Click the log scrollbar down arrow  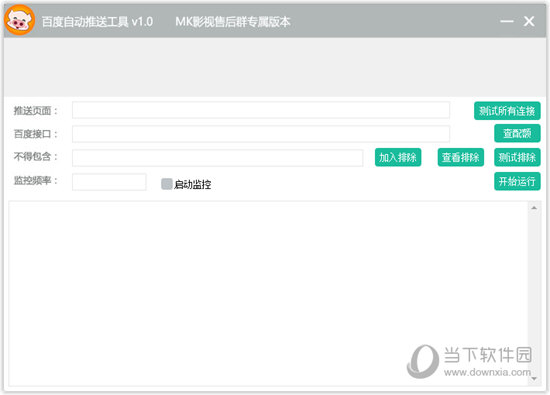[x=534, y=379]
